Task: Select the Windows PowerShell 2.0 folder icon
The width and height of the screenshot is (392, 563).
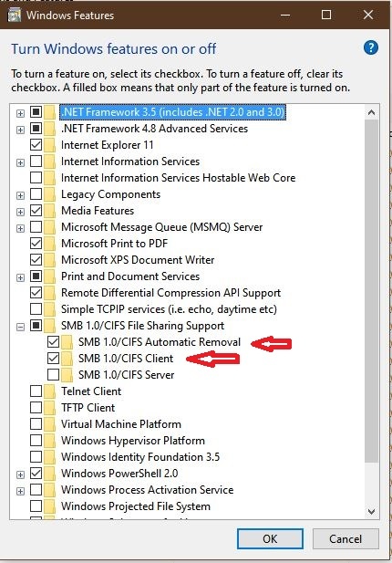Action: coord(50,474)
